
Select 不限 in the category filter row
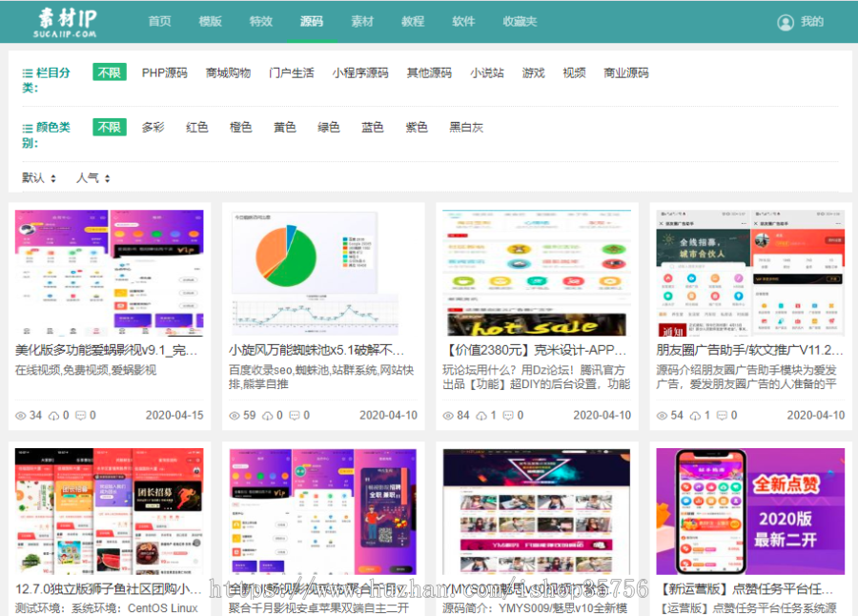click(110, 72)
